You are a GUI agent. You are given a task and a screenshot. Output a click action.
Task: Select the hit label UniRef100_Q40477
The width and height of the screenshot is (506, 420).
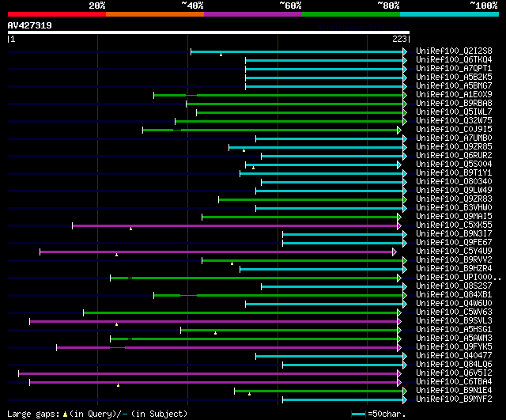pyautogui.click(x=454, y=356)
